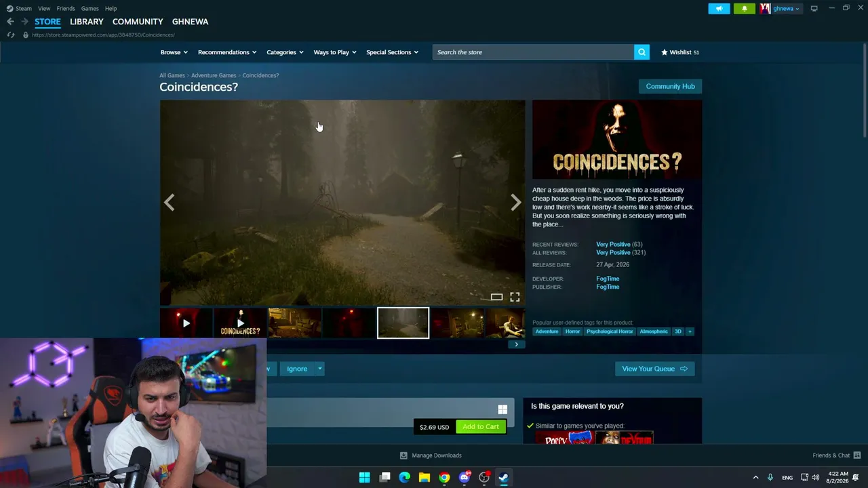Image resolution: width=868 pixels, height=488 pixels.
Task: Expand the Recommendations dropdown
Action: (x=227, y=52)
